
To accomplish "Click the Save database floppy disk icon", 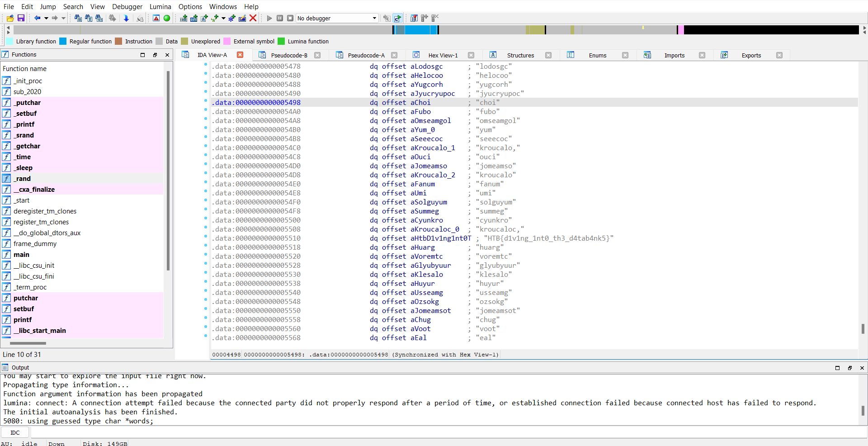I will tap(21, 18).
